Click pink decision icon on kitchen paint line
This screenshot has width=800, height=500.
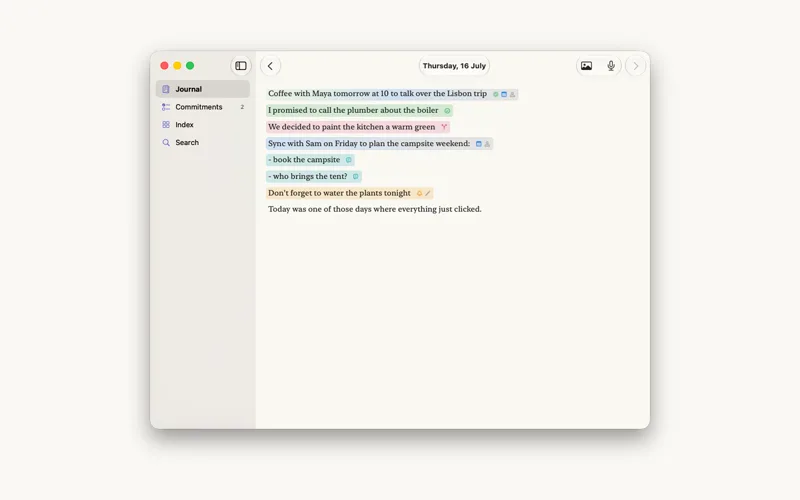pyautogui.click(x=444, y=127)
